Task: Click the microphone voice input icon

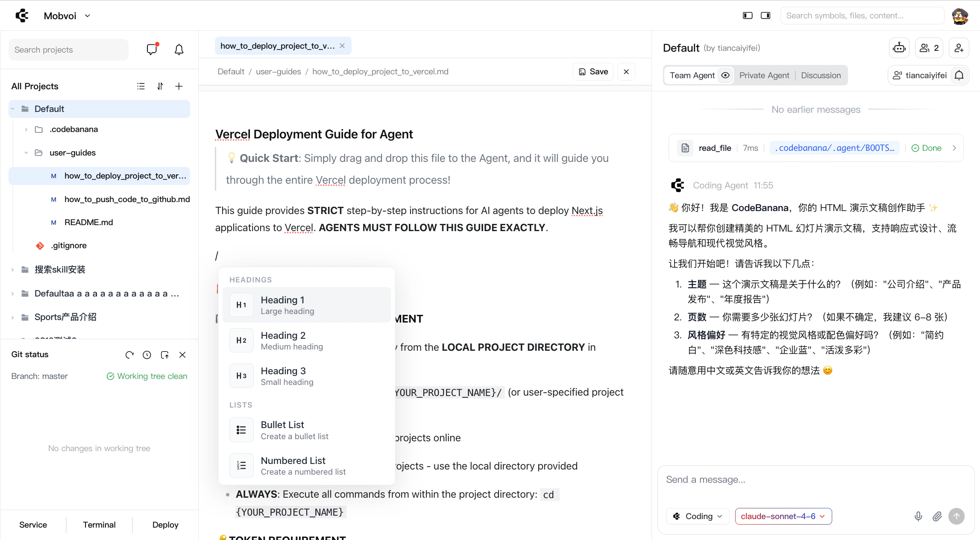Action: click(918, 516)
